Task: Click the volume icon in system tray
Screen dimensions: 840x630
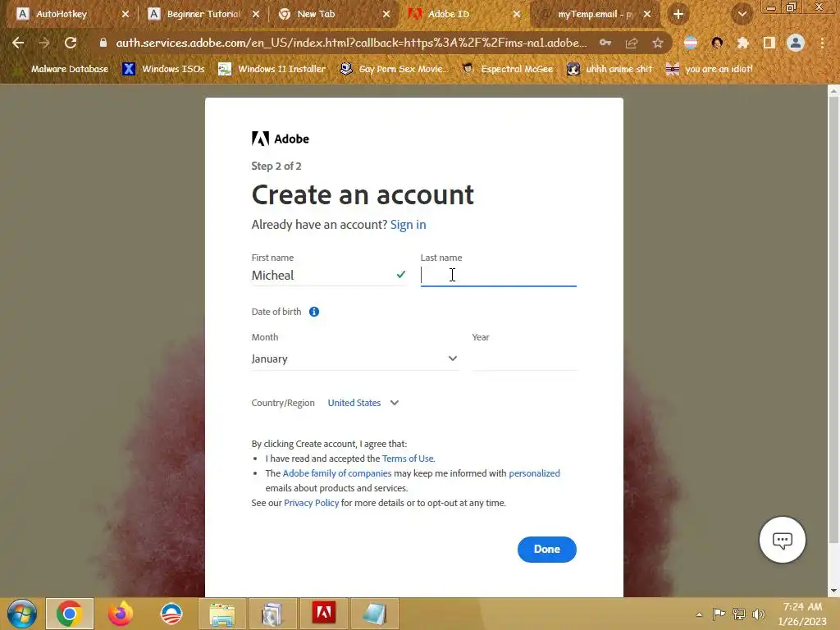Action: [759, 614]
